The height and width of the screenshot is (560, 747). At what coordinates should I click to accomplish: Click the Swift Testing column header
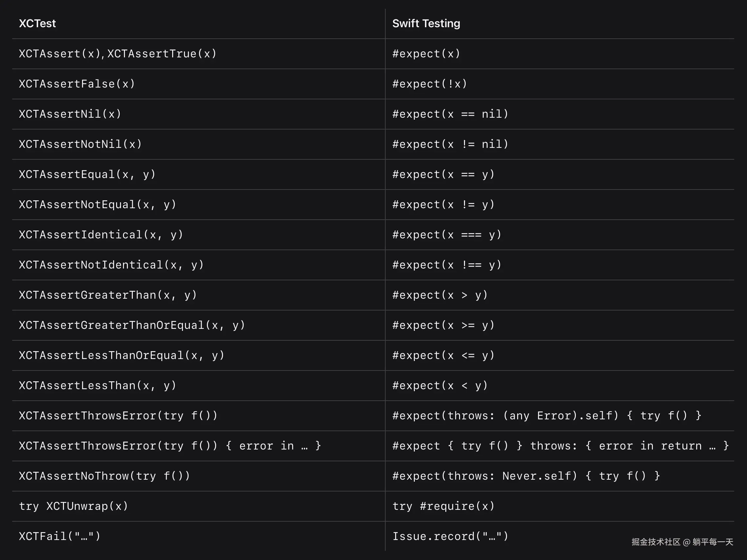click(426, 24)
